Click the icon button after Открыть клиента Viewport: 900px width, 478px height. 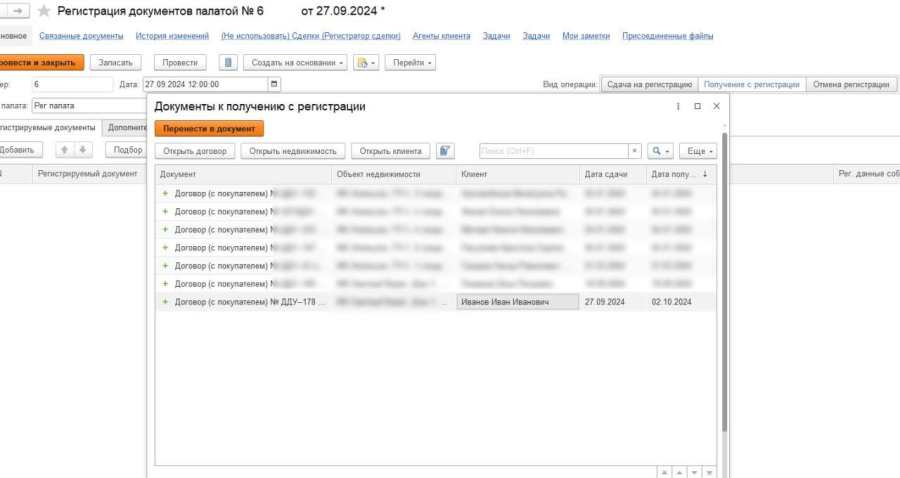(x=446, y=151)
